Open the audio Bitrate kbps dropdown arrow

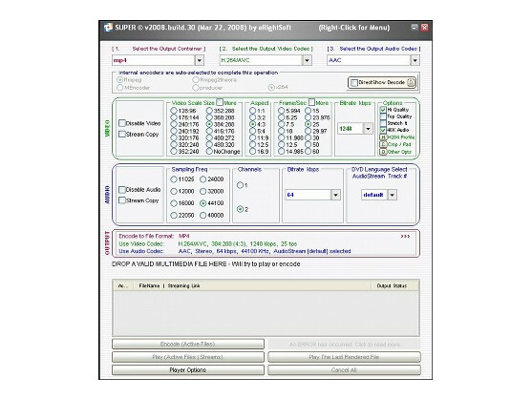pyautogui.click(x=335, y=195)
